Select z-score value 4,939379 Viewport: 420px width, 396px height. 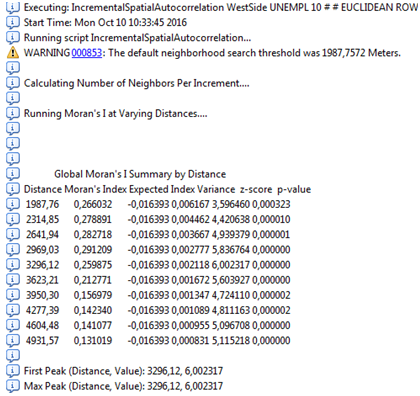click(231, 235)
